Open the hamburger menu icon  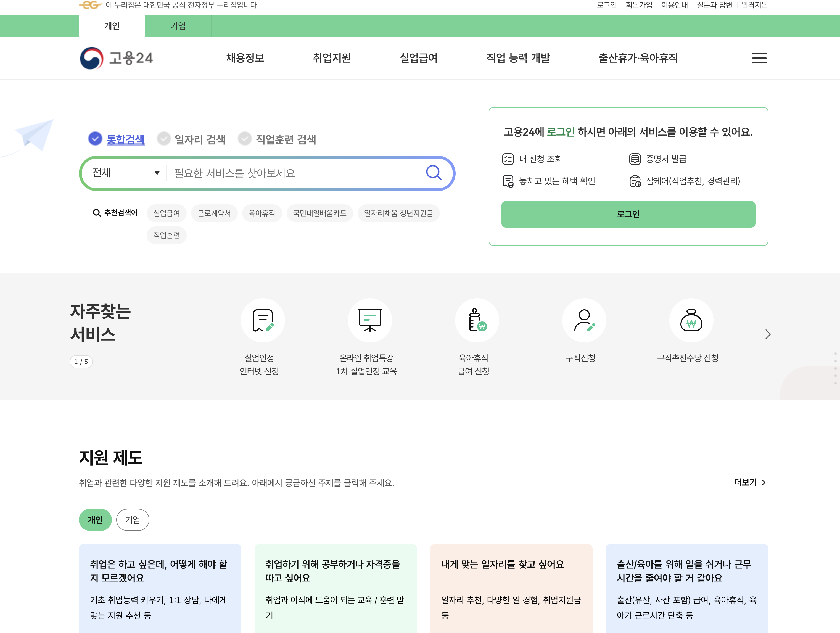(759, 58)
